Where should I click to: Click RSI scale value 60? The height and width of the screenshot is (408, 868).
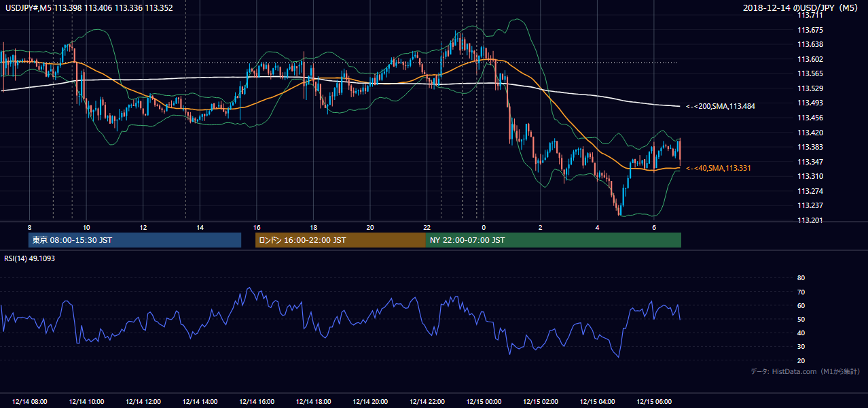pos(801,305)
